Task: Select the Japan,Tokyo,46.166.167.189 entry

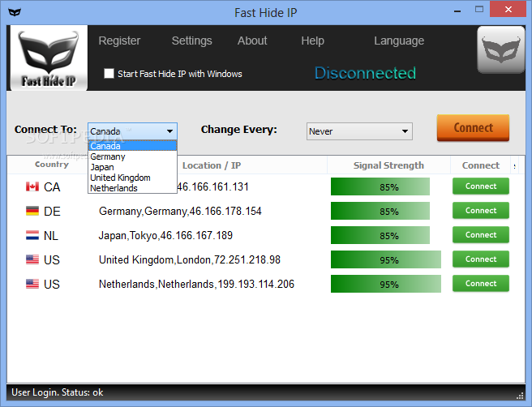Action: tap(165, 235)
